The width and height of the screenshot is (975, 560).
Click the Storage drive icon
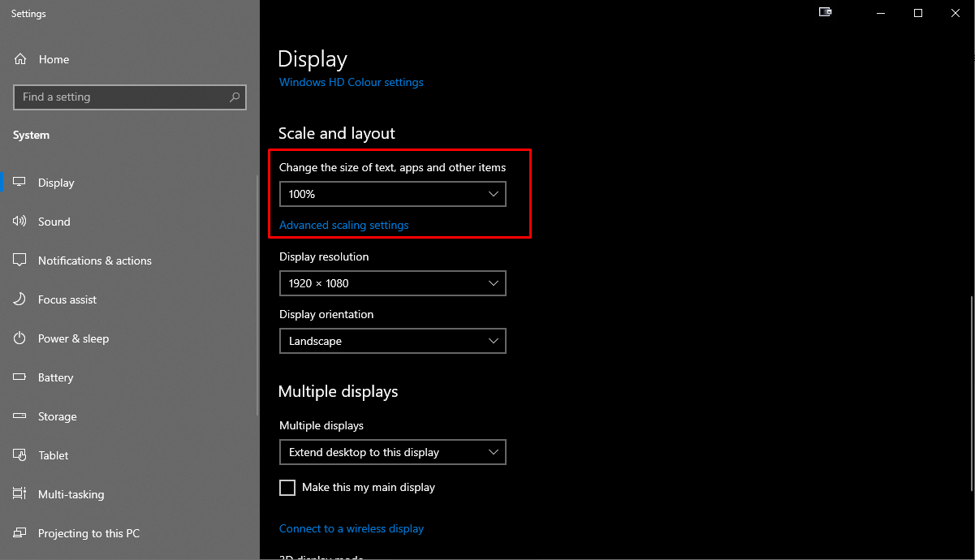pyautogui.click(x=20, y=416)
